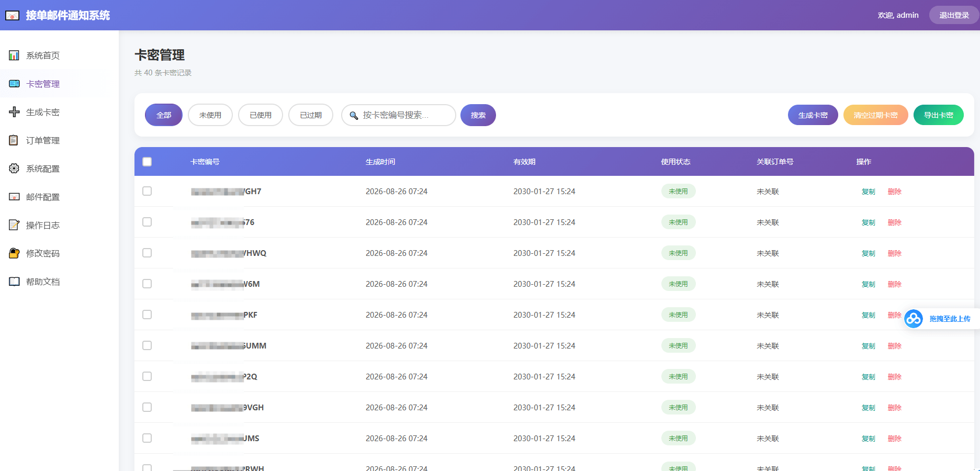Click the 拖拽至此上传 floating label
This screenshot has height=471, width=980.
[x=950, y=319]
